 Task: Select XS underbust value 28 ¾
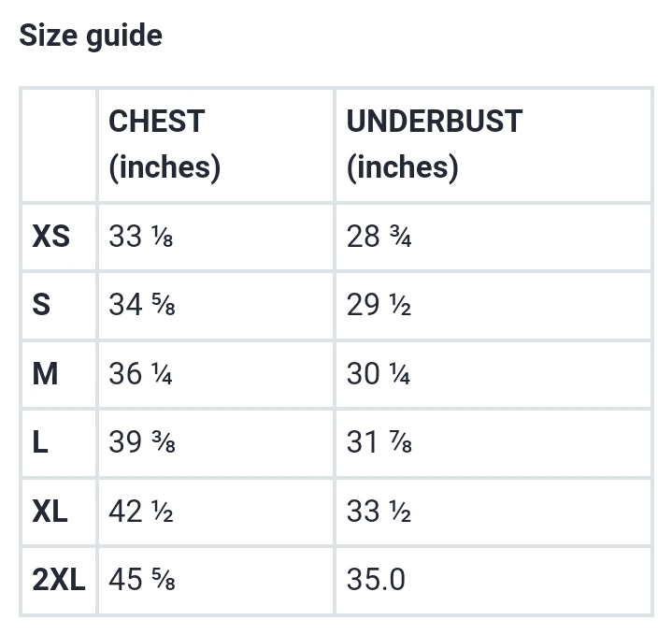point(379,237)
